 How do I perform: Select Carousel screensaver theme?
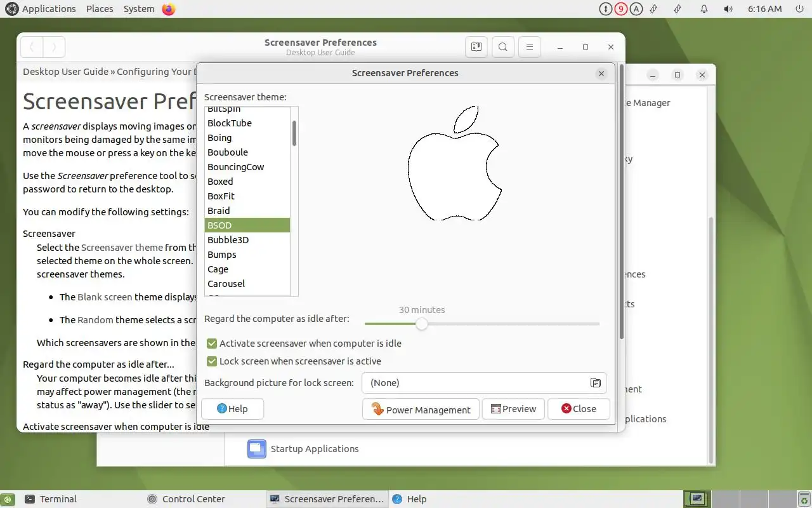[247, 284]
